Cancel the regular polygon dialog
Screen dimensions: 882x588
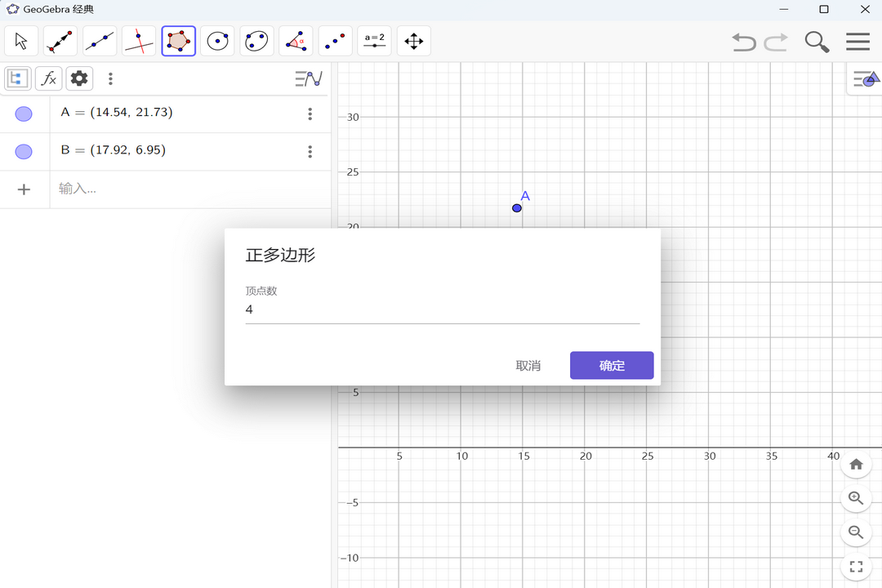528,365
